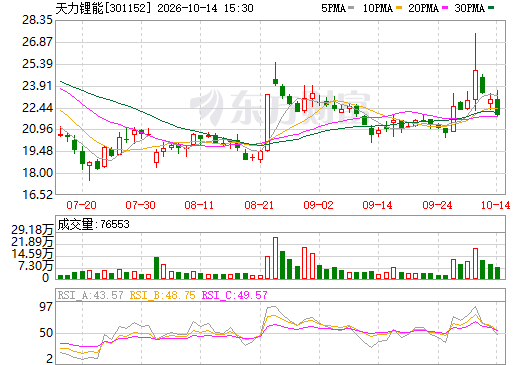Click the 30PMA legend label
The width and height of the screenshot is (520, 365).
point(470,8)
